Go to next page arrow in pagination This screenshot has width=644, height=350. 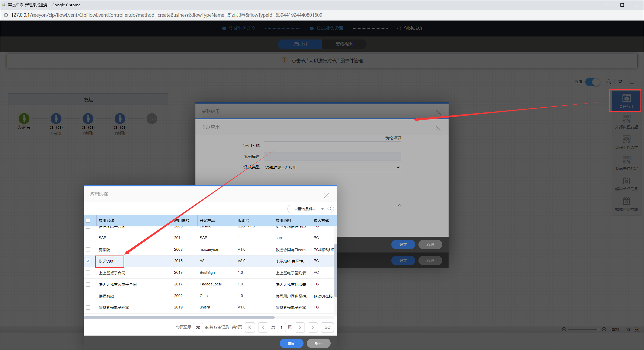point(300,327)
